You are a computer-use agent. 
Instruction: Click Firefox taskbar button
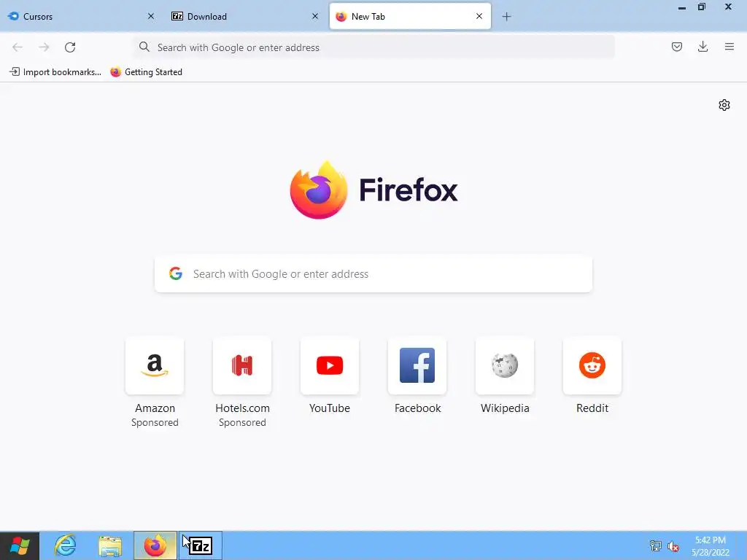coord(155,545)
